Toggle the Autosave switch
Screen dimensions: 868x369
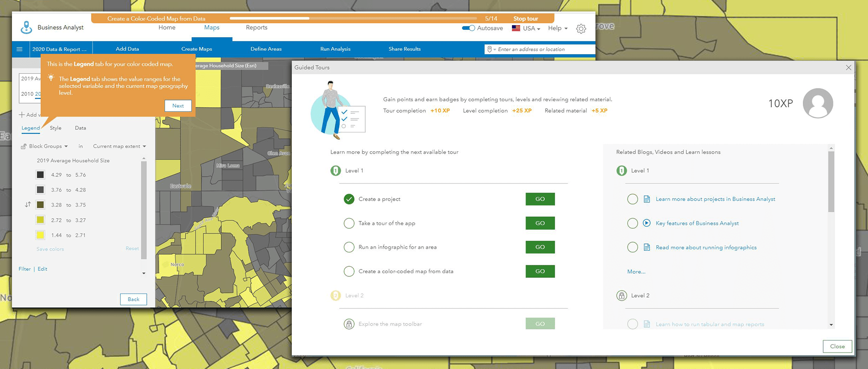(468, 28)
